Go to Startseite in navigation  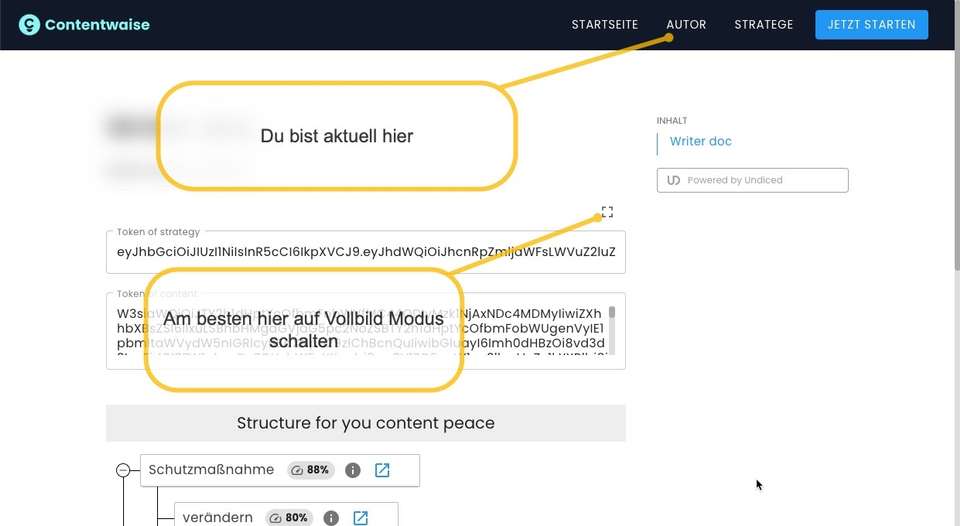click(604, 25)
